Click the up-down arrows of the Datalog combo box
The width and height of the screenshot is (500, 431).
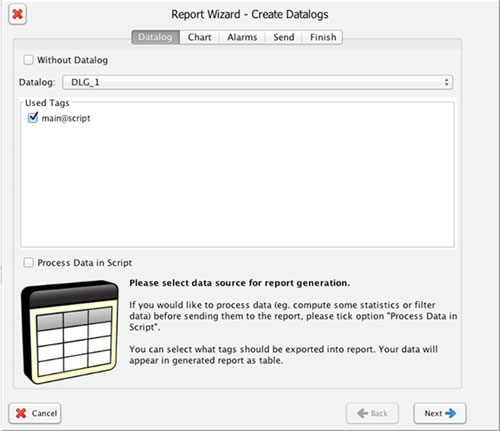click(x=446, y=82)
